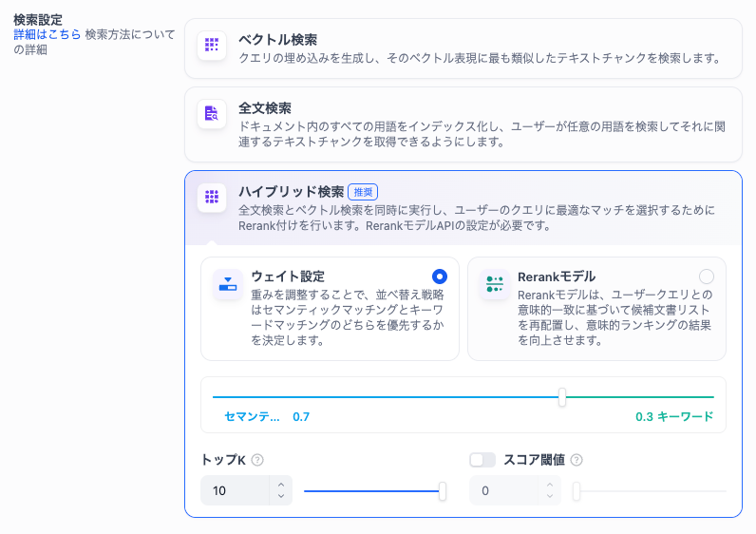
Task: Click the ハイブリッド検索 grid icon
Action: pos(212,197)
